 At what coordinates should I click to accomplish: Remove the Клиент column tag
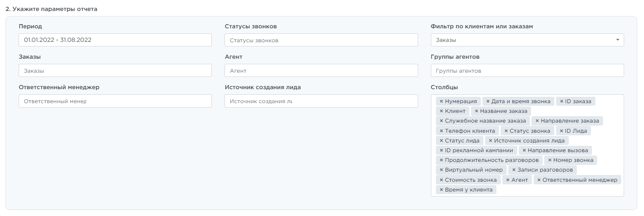pyautogui.click(x=441, y=111)
